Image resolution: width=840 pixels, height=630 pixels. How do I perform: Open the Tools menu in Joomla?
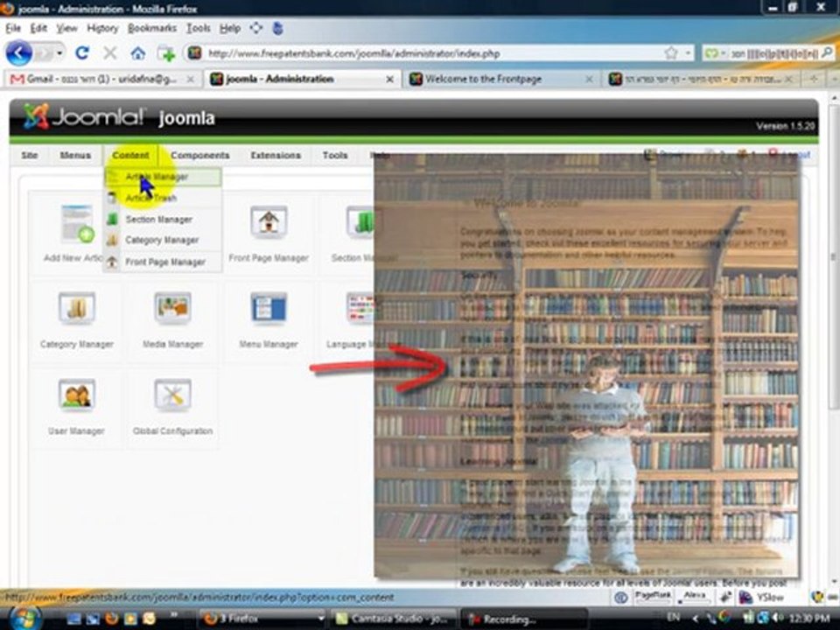point(335,156)
